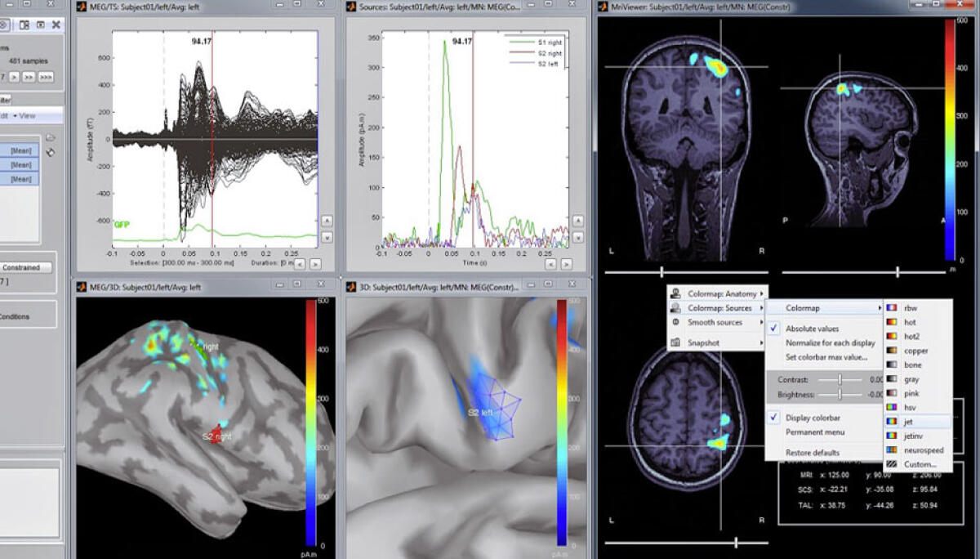Click the Colormap: Sources head icon
This screenshot has height=559, width=980.
[x=677, y=308]
